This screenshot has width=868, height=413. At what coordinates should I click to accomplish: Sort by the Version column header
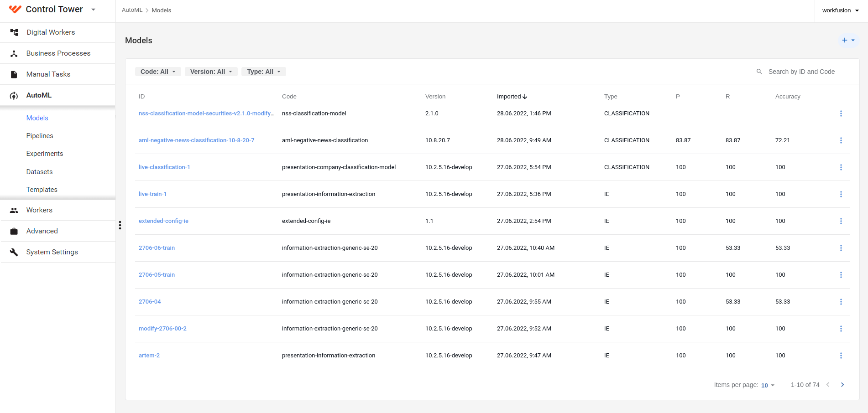[435, 97]
